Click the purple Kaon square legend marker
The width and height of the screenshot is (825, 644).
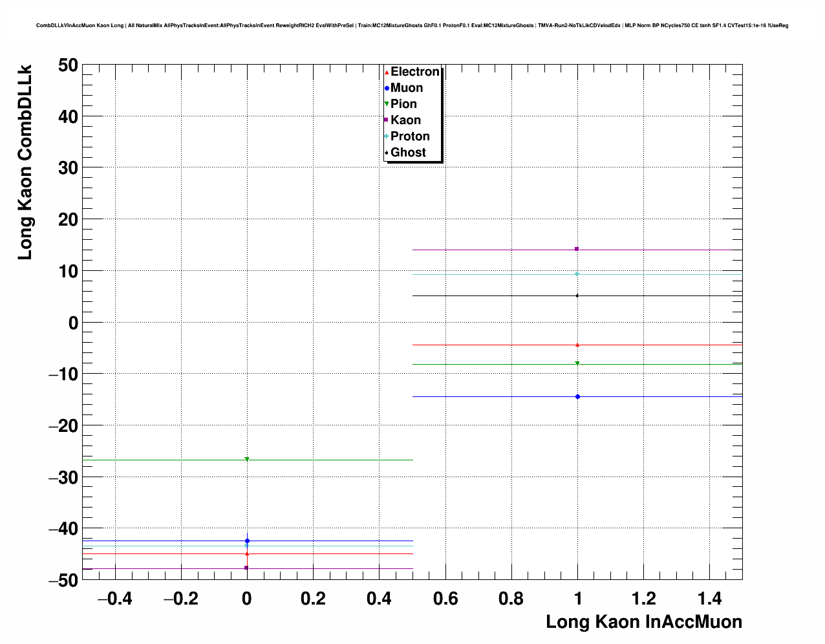[386, 120]
